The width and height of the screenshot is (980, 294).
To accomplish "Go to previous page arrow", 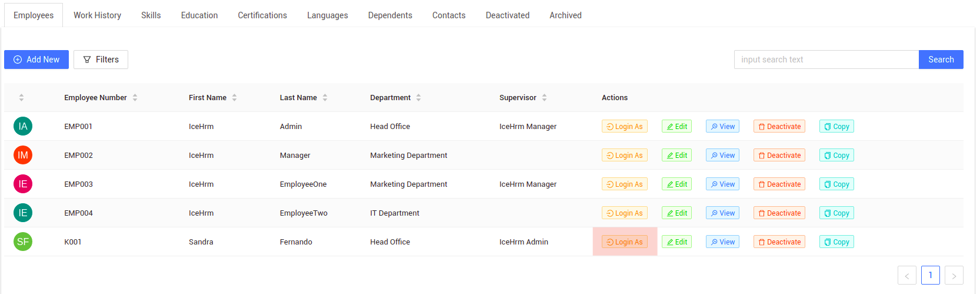I will pyautogui.click(x=907, y=275).
